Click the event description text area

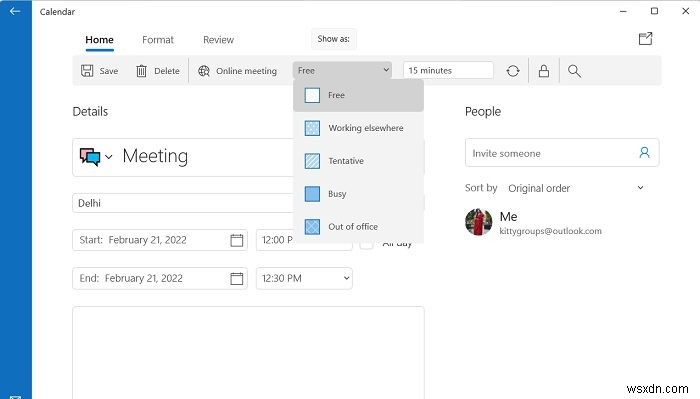click(248, 352)
